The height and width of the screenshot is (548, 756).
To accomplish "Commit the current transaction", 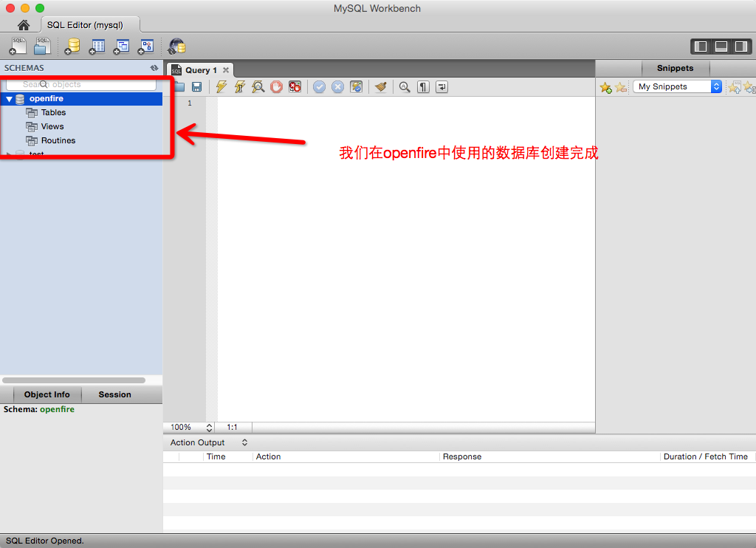I will pyautogui.click(x=319, y=87).
